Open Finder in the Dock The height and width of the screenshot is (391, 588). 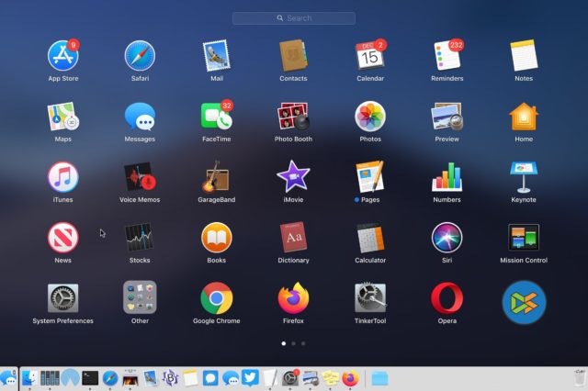click(29, 377)
